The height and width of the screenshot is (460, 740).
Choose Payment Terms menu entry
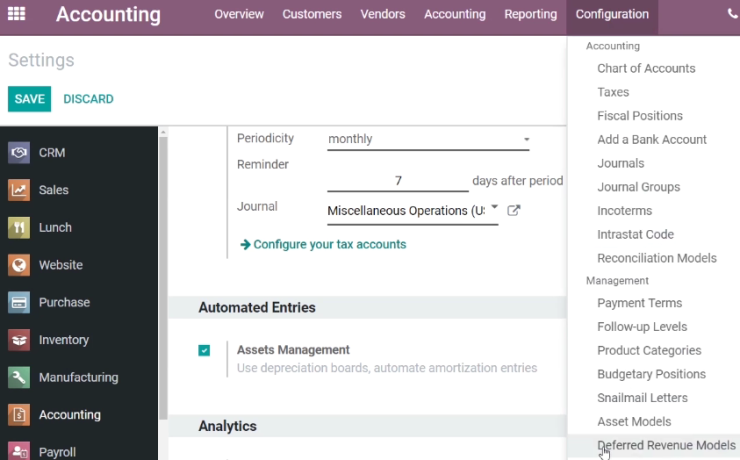click(639, 303)
